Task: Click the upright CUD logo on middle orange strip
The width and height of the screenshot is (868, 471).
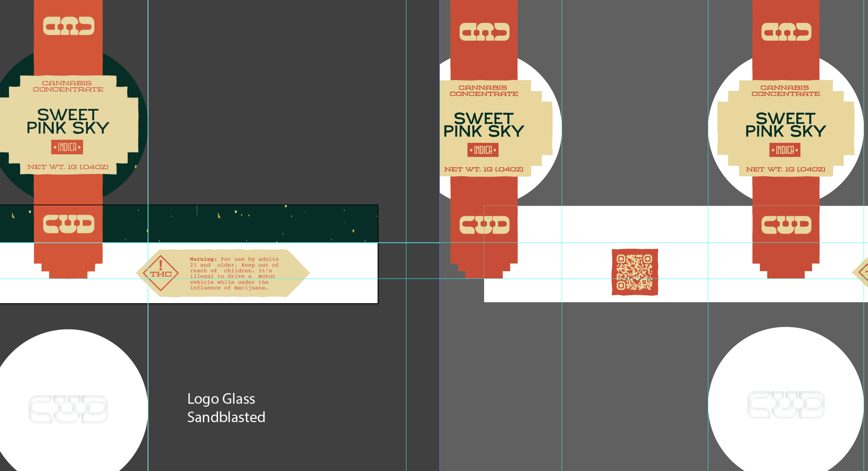Action: [x=484, y=225]
